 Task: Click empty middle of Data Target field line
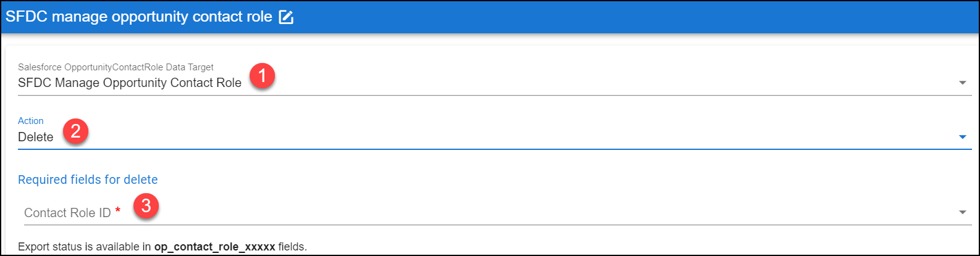click(x=556, y=83)
